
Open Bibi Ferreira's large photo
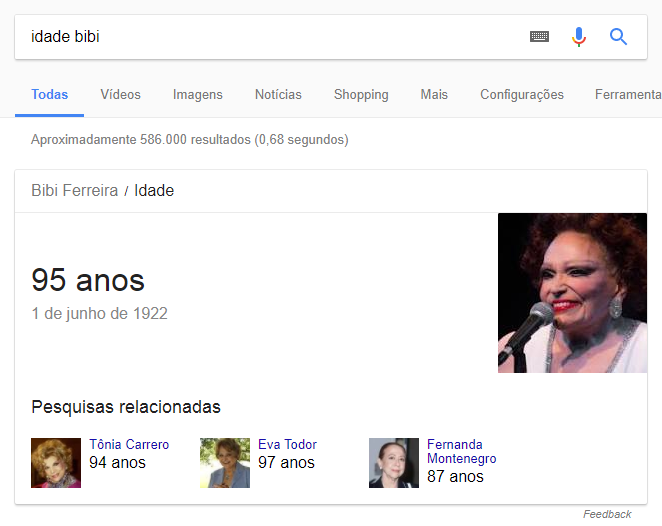[572, 293]
